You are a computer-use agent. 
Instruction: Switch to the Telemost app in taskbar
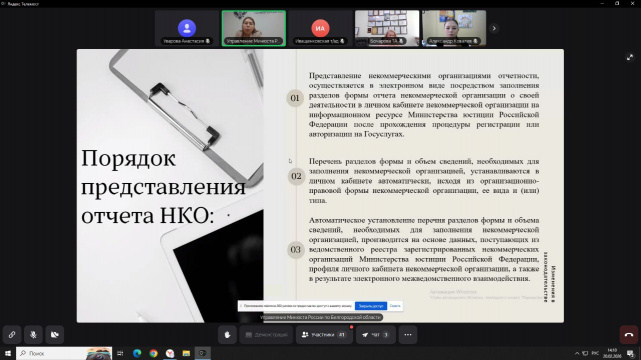tap(203, 353)
